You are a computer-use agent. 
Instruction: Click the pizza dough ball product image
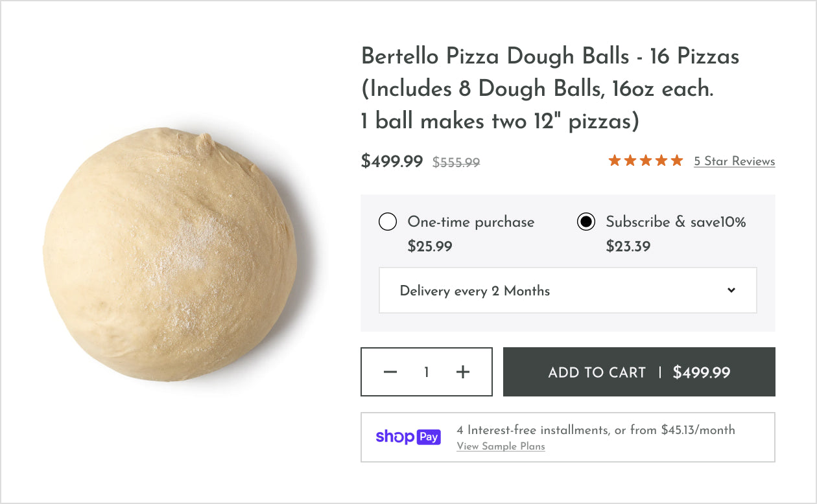point(170,255)
